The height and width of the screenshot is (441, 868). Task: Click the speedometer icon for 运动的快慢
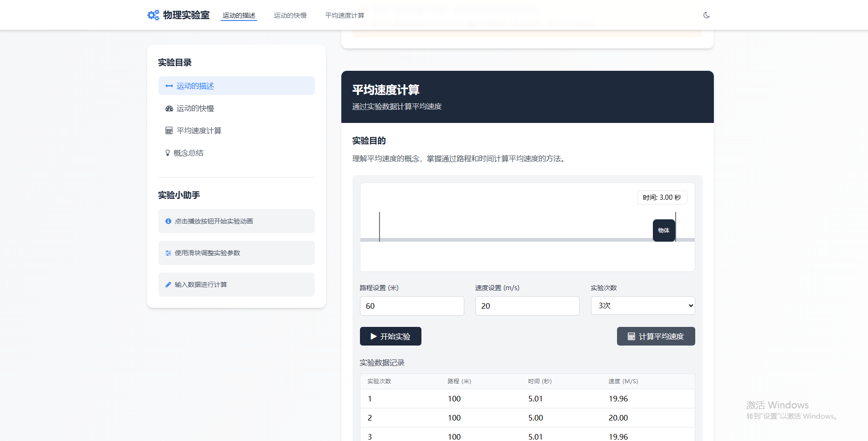click(x=169, y=109)
